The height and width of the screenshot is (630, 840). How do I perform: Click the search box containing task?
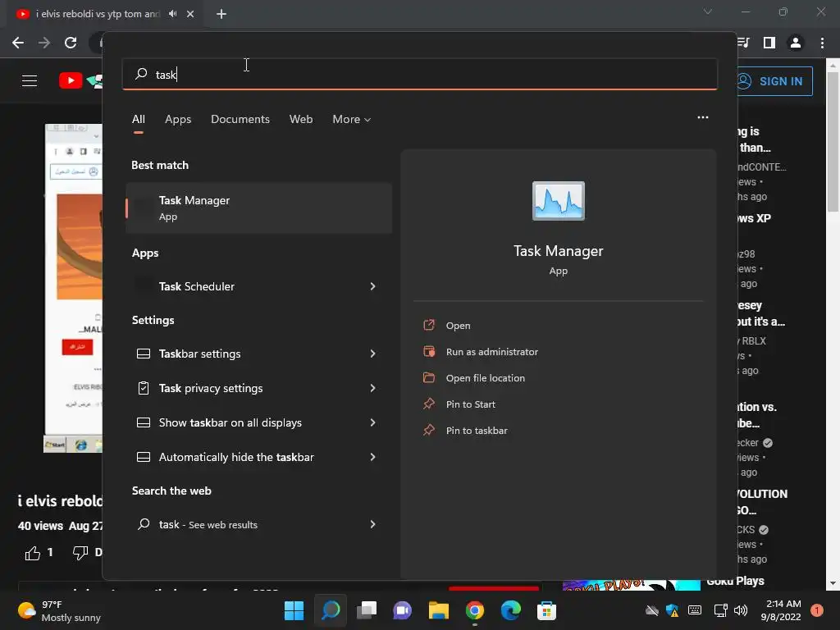(419, 74)
